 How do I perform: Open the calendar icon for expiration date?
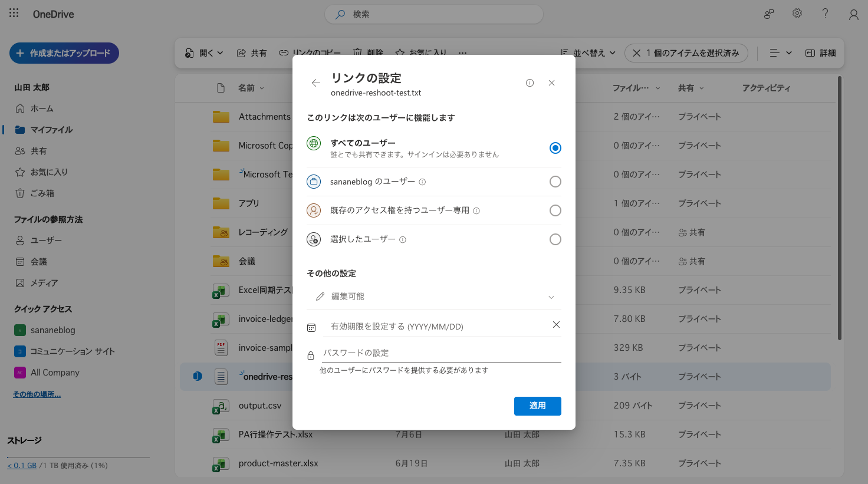pyautogui.click(x=311, y=327)
